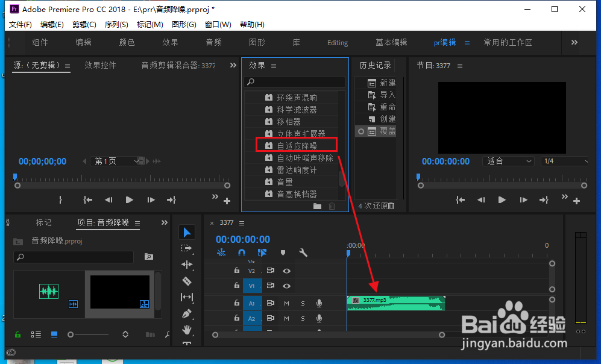The width and height of the screenshot is (601, 364).
Task: Mute audio track A1
Action: 286,304
